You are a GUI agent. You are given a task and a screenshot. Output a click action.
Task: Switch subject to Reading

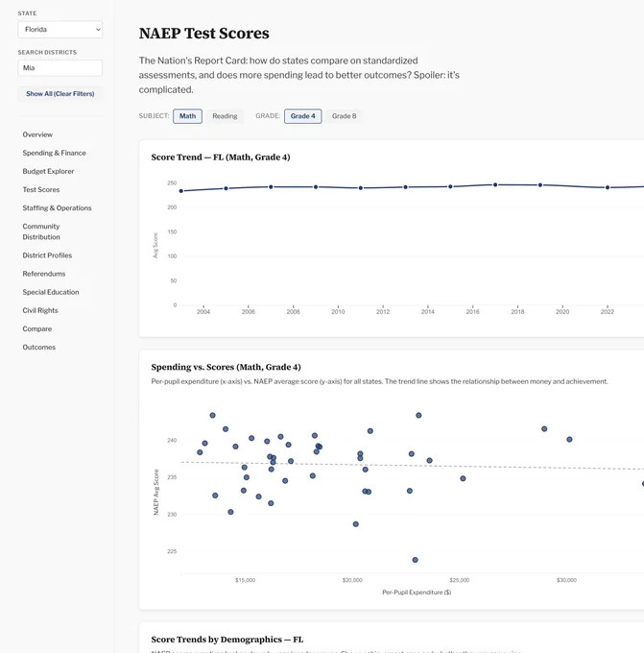click(225, 116)
